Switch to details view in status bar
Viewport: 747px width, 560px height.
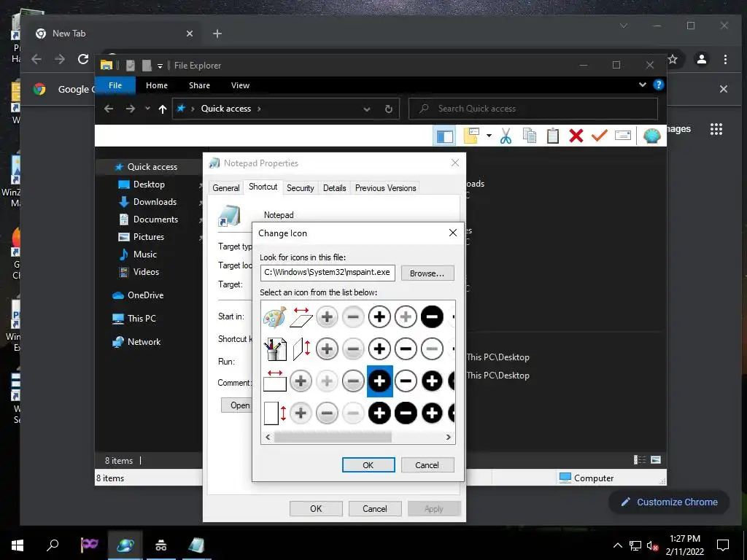tap(640, 459)
